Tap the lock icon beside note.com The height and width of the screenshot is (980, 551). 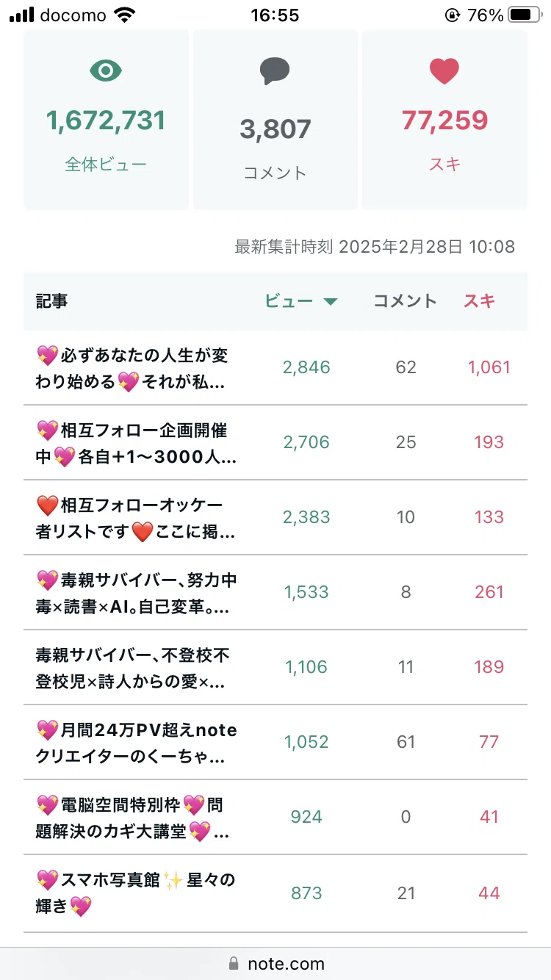pos(234,963)
